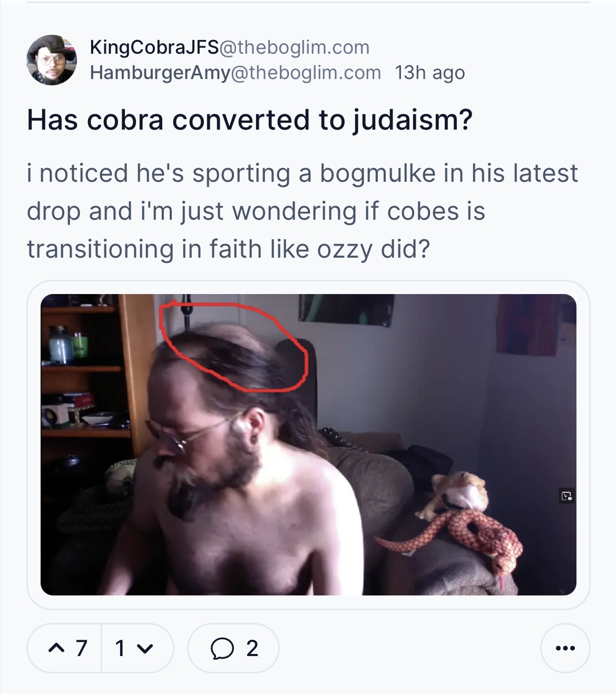Select the 'transitioning in faith like ozzy did?' line

[229, 249]
